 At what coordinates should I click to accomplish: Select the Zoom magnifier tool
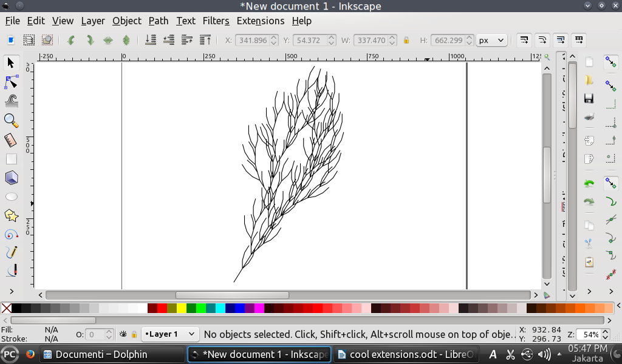click(11, 120)
